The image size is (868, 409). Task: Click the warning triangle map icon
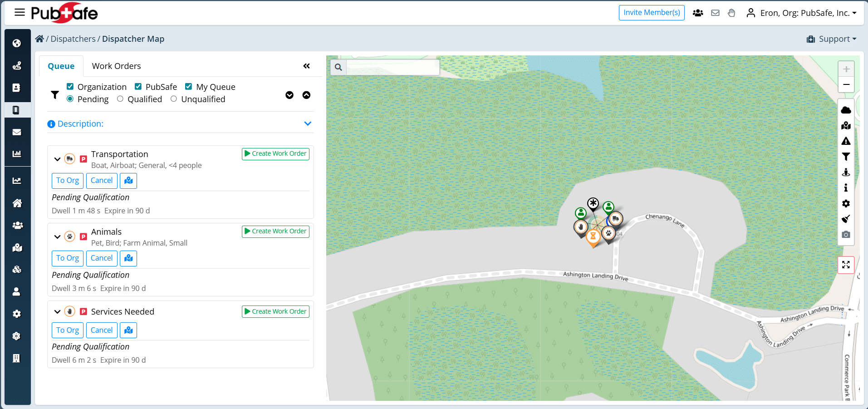(846, 141)
